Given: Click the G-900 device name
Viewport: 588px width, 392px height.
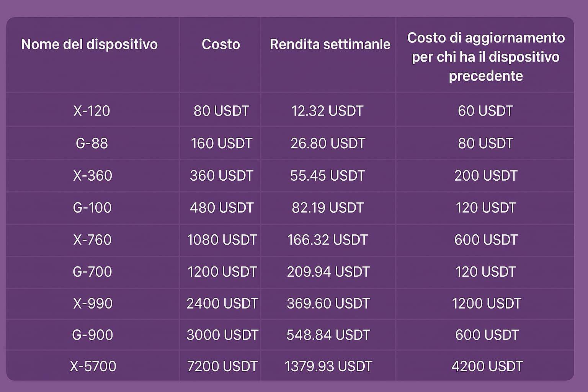Looking at the screenshot, I should coord(92,335).
